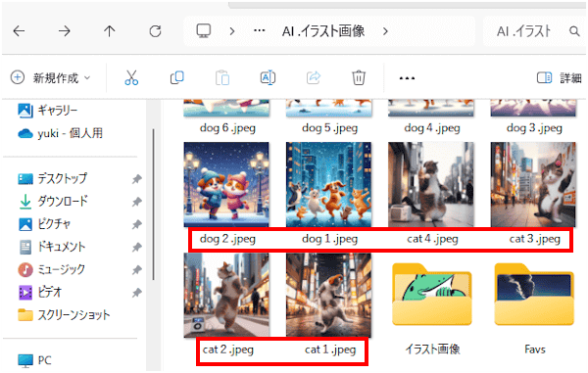Share the selected file

pyautogui.click(x=314, y=77)
